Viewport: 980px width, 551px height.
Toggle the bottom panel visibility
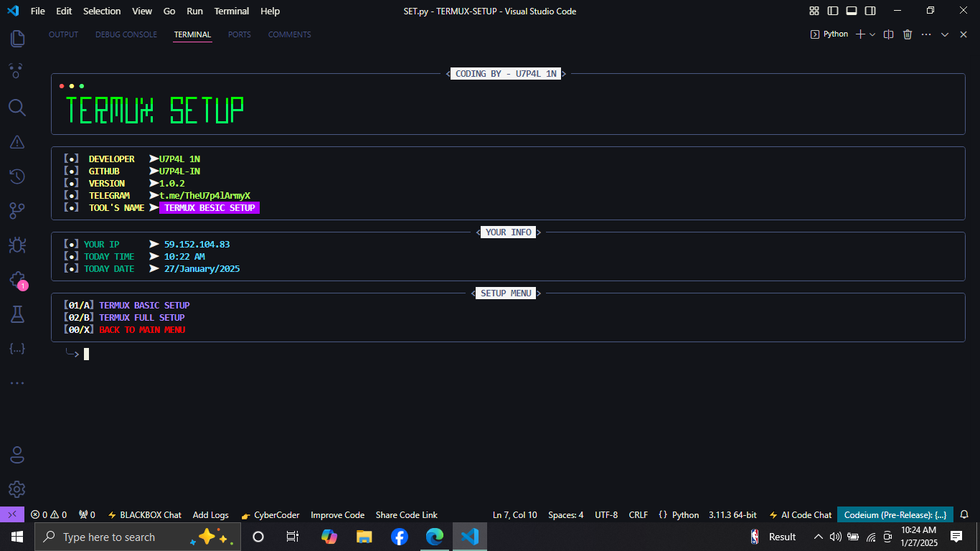852,11
